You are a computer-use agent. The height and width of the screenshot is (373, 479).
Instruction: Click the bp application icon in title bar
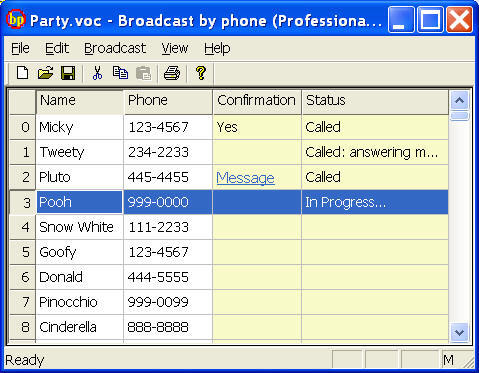tap(16, 20)
